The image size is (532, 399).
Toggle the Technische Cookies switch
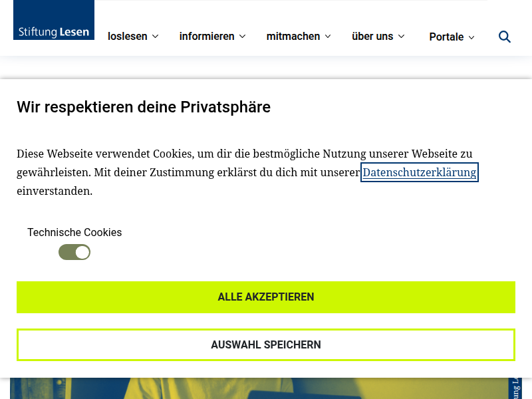click(x=74, y=253)
